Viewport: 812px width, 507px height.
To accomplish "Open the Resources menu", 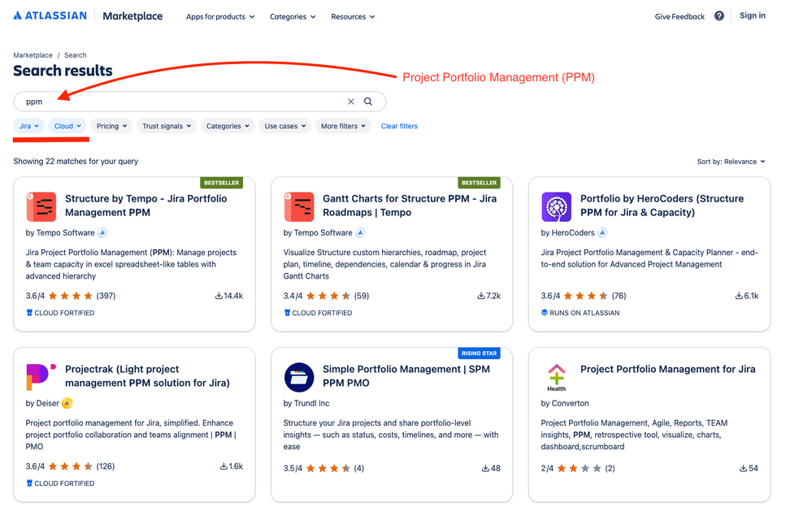I will [353, 16].
